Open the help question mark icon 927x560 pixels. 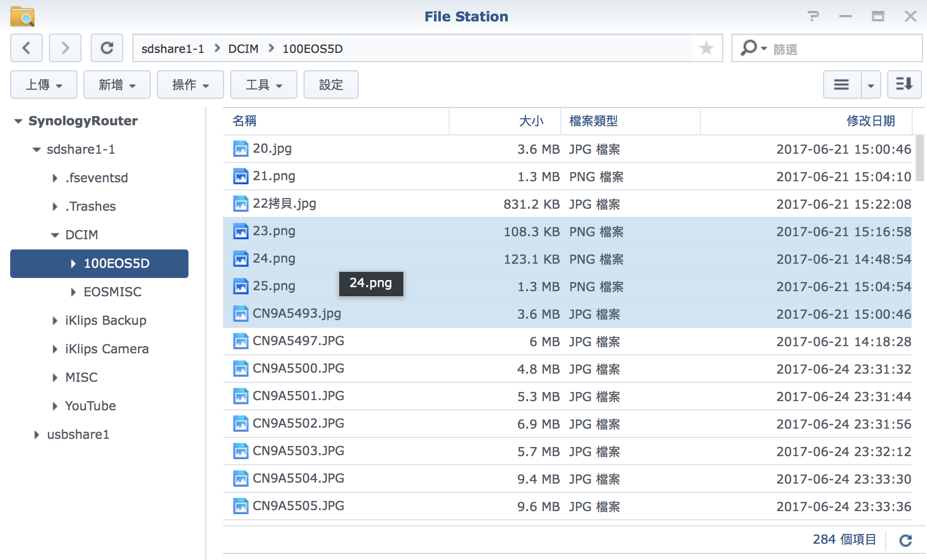click(x=813, y=16)
